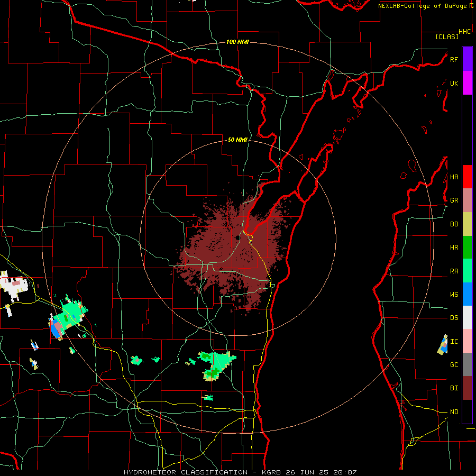Click the UK legend label
This screenshot has width=476, height=476.
pyautogui.click(x=454, y=83)
